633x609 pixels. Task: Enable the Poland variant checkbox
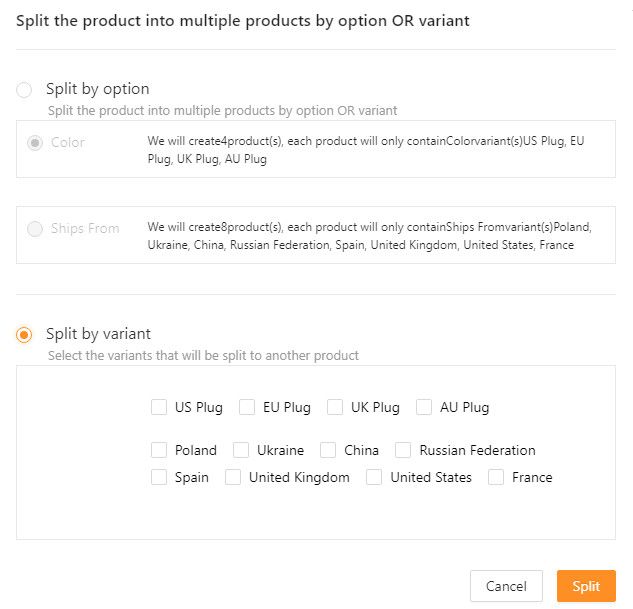coord(159,450)
